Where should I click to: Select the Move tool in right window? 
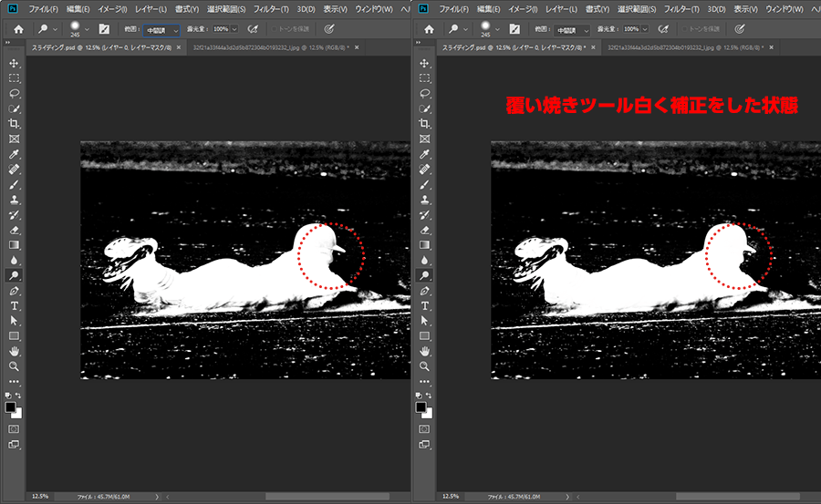[x=424, y=63]
